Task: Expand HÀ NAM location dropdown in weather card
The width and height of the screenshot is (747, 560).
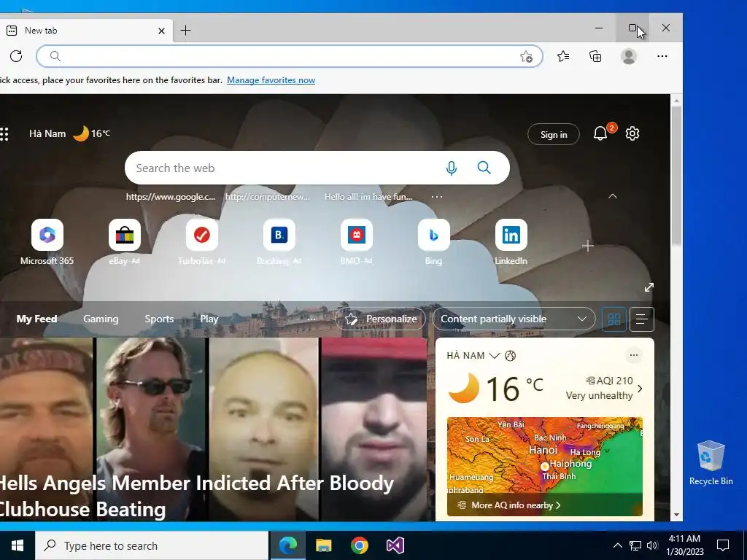Action: click(x=494, y=356)
